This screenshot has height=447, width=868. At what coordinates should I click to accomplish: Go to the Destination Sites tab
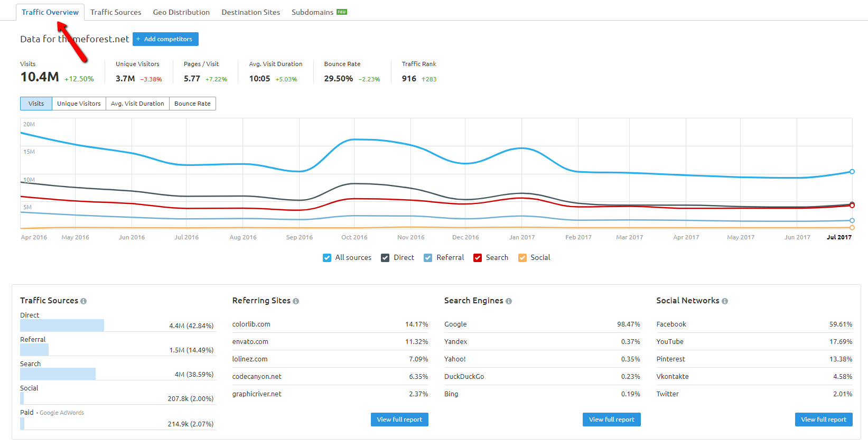(x=250, y=12)
